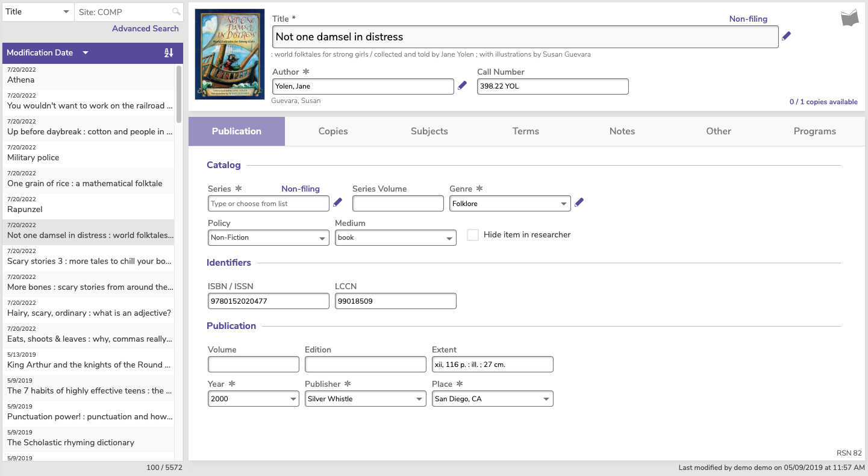Open the Subjects tab
The image size is (868, 476).
(429, 131)
